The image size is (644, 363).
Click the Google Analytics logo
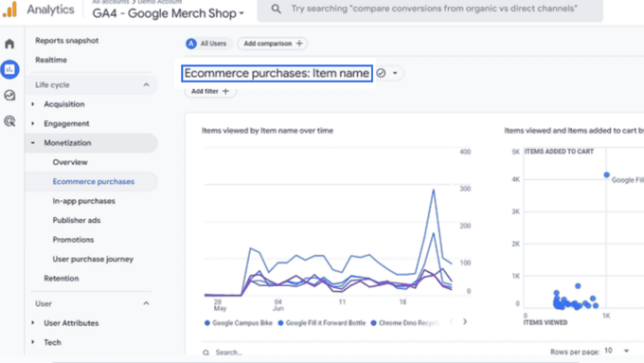9,9
